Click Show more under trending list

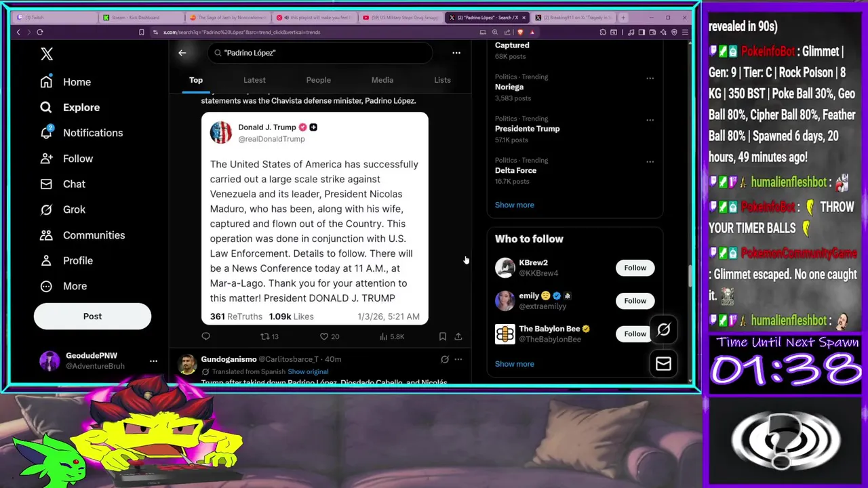tap(515, 205)
